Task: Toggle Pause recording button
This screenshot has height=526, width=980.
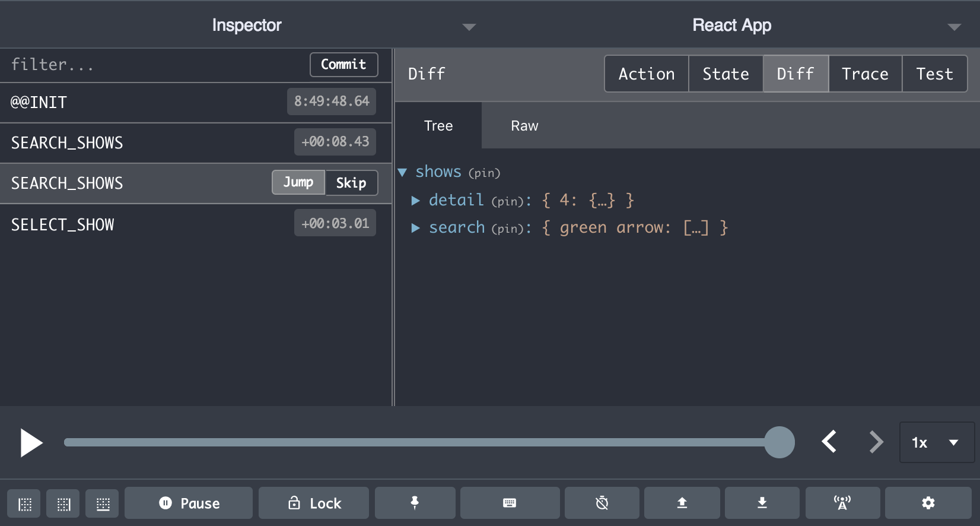Action: pyautogui.click(x=189, y=503)
